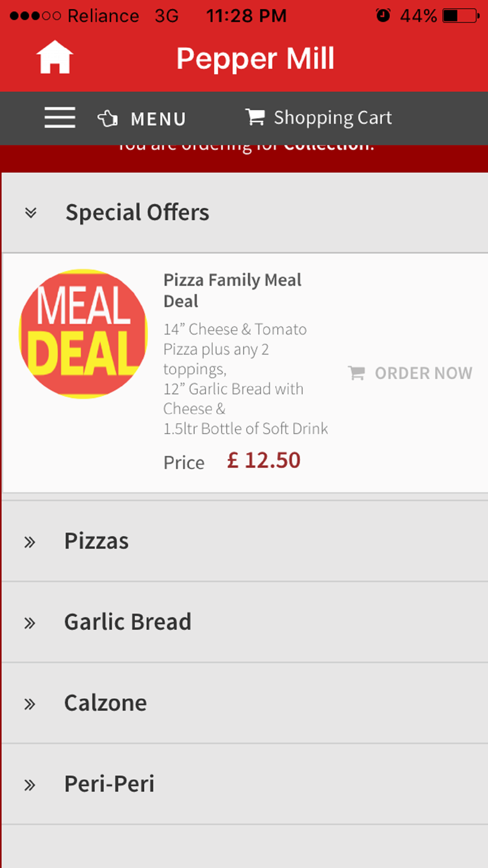Open the Shopping Cart tab
Viewport: 488px width, 868px height.
(332, 118)
